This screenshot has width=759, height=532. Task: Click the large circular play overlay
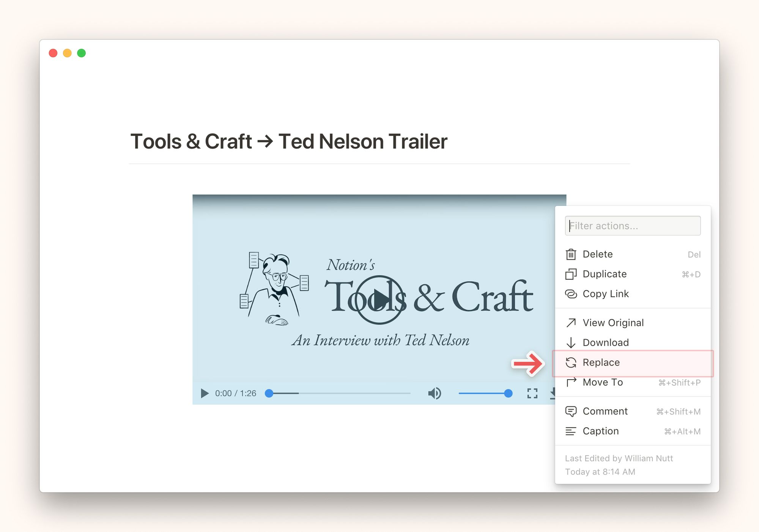tap(379, 300)
